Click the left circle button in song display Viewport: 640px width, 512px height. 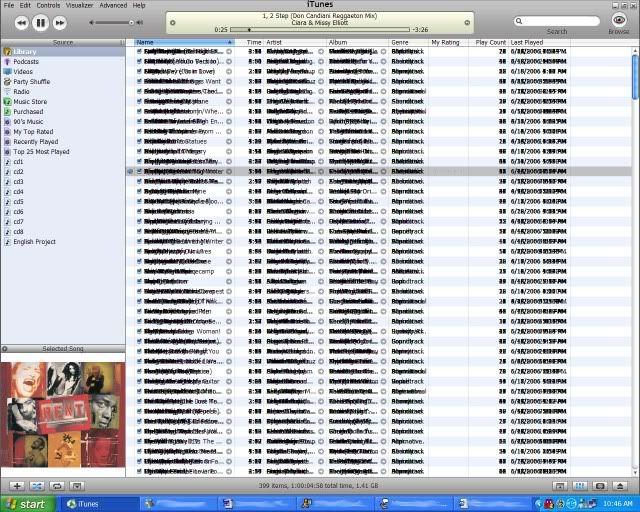[x=173, y=23]
